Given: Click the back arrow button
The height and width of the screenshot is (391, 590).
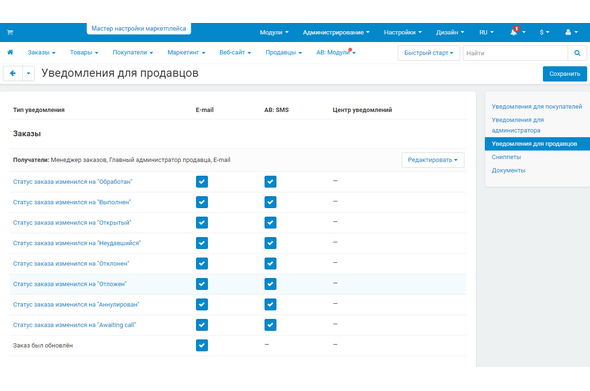Looking at the screenshot, I should pyautogui.click(x=13, y=73).
